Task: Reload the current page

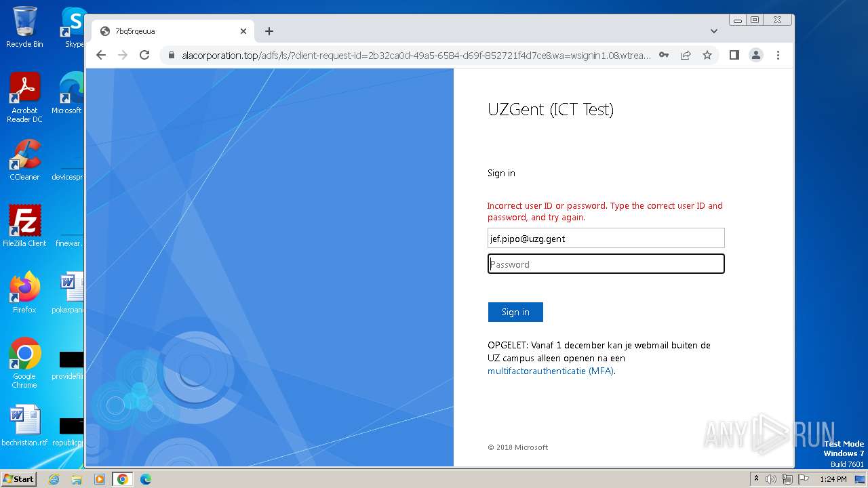Action: coord(144,55)
